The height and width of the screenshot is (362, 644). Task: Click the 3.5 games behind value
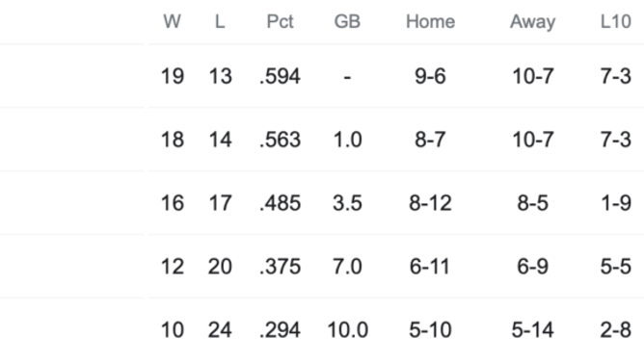coord(347,203)
